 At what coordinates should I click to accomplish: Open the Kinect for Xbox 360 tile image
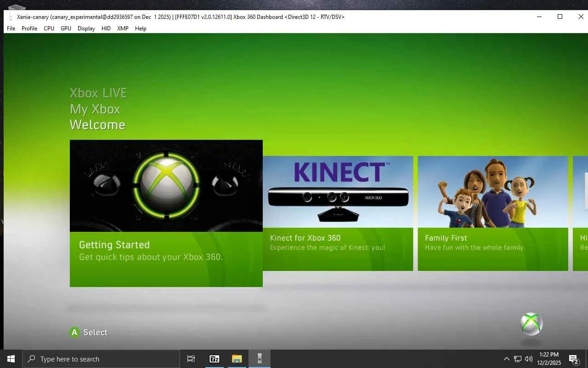tap(338, 192)
